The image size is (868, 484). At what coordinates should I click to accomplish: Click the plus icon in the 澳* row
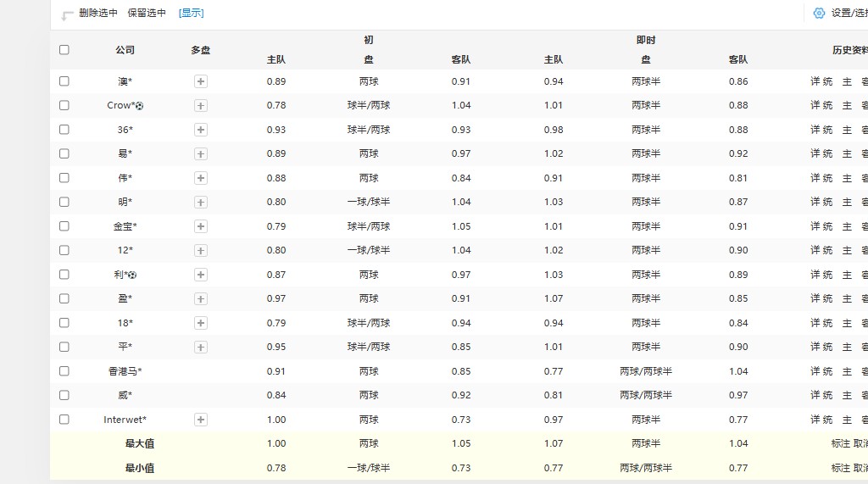click(x=201, y=81)
